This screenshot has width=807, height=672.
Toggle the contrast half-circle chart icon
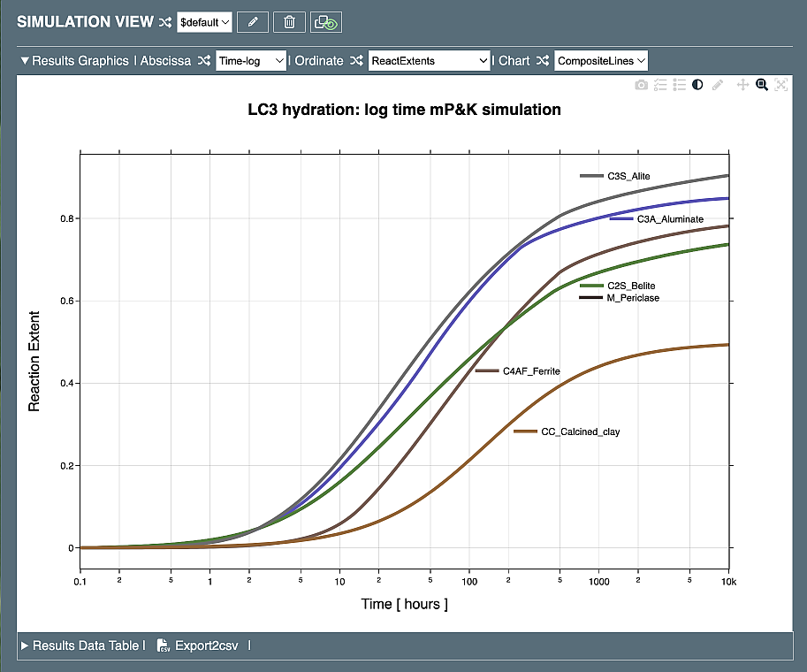click(697, 85)
